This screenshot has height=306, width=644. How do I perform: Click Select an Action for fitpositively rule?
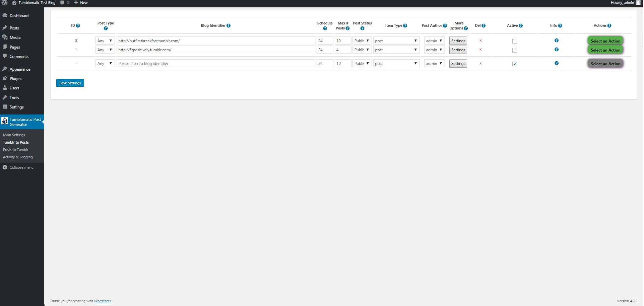605,50
